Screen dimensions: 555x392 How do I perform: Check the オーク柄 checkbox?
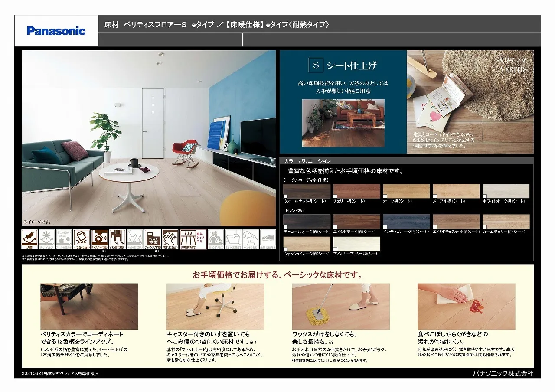385,196
